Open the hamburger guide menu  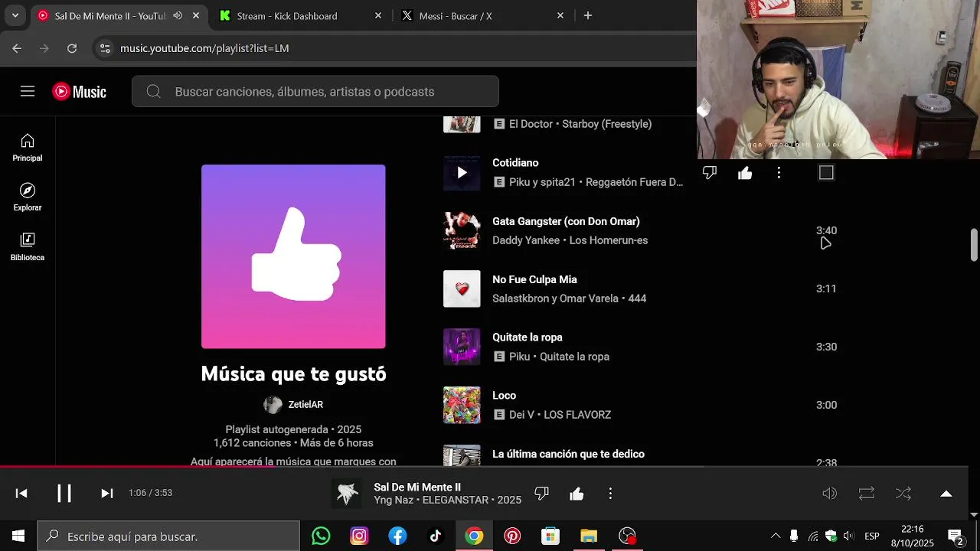pyautogui.click(x=28, y=92)
